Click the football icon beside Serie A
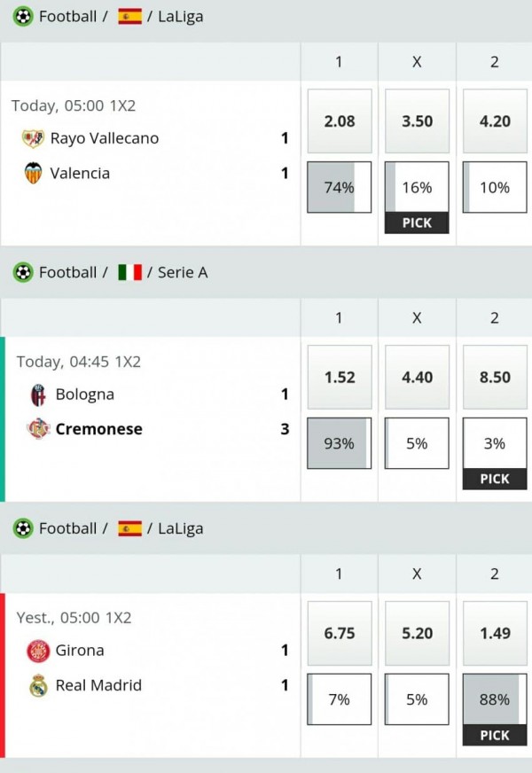This screenshot has width=532, height=773. 22,272
